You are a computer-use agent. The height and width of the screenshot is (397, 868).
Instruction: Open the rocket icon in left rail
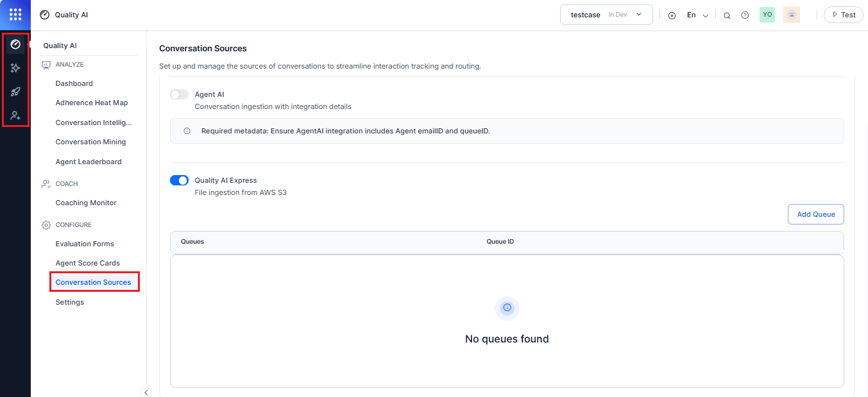15,92
